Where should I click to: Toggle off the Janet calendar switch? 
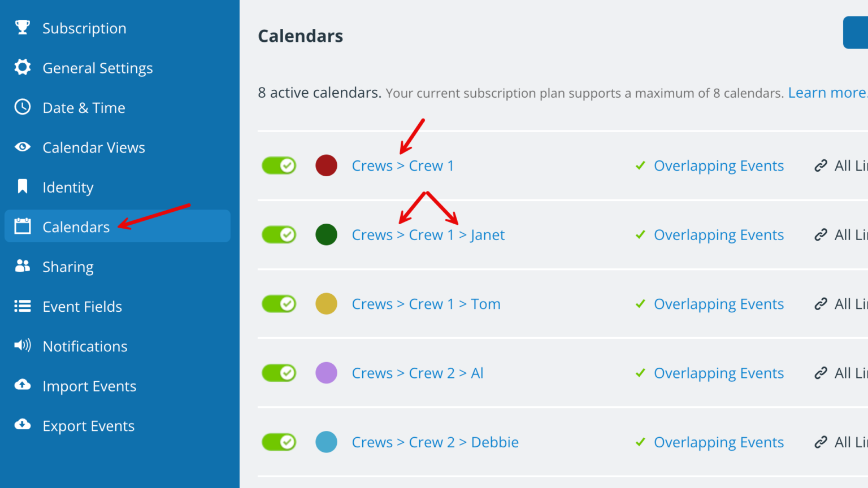click(279, 234)
